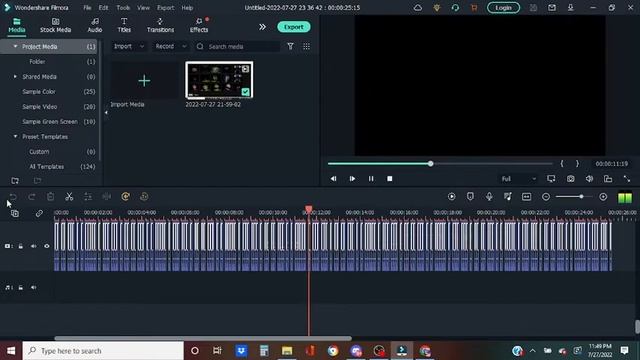Click the Login button
Viewport: 640px width, 360px height.
[503, 8]
